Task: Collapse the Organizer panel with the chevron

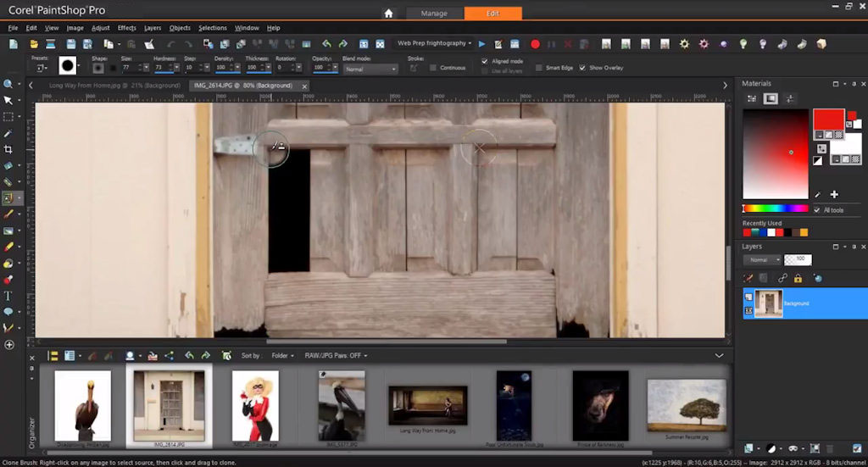Action: tap(719, 356)
